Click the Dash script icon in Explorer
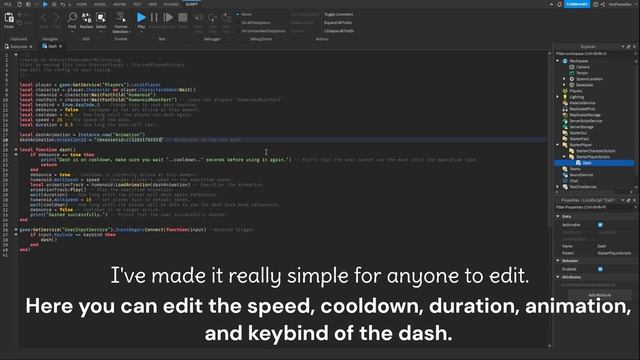The height and width of the screenshot is (360, 640). pos(578,163)
